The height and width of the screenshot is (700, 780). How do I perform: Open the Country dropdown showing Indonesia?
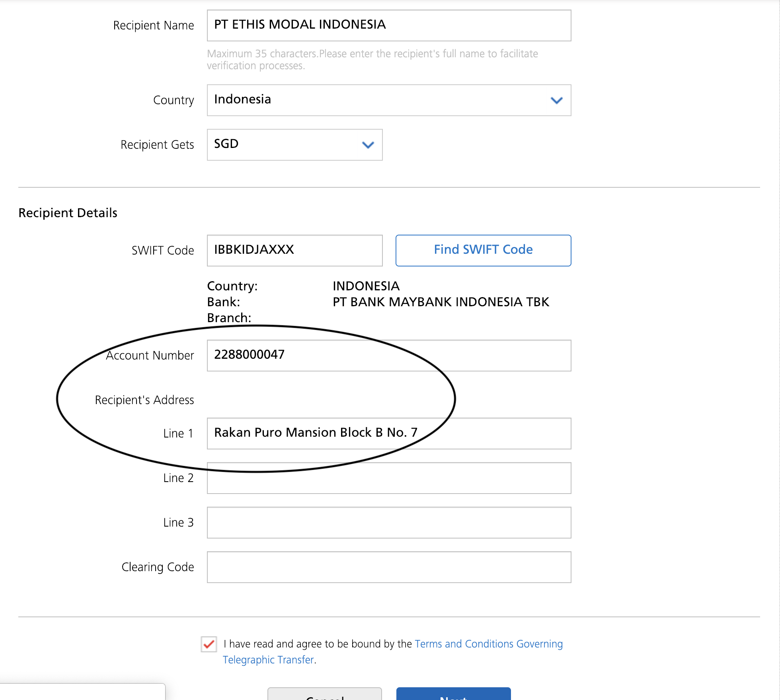pos(389,100)
